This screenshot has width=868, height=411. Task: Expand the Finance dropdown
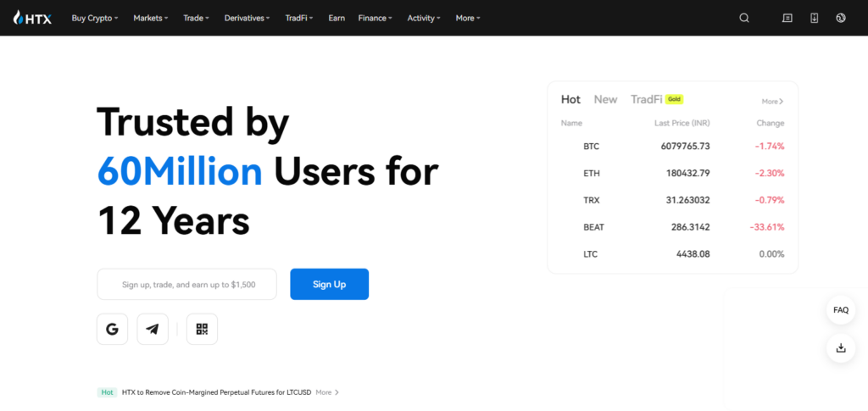pos(375,19)
